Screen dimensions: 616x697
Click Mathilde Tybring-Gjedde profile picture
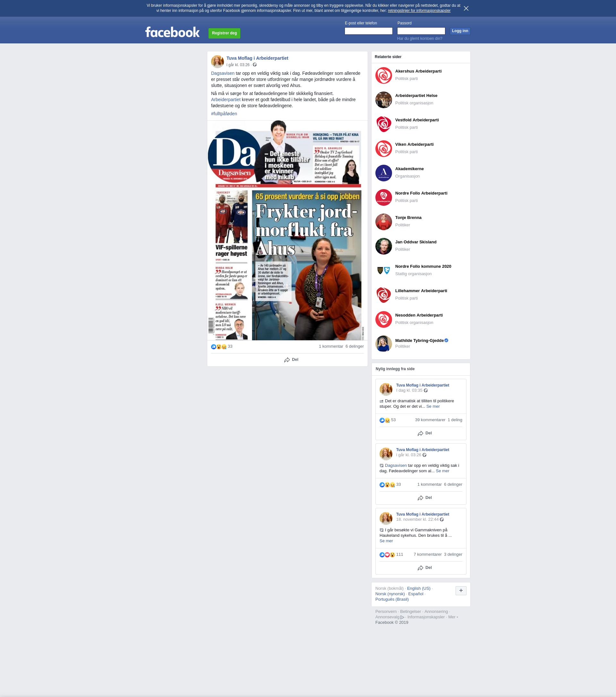point(383,344)
